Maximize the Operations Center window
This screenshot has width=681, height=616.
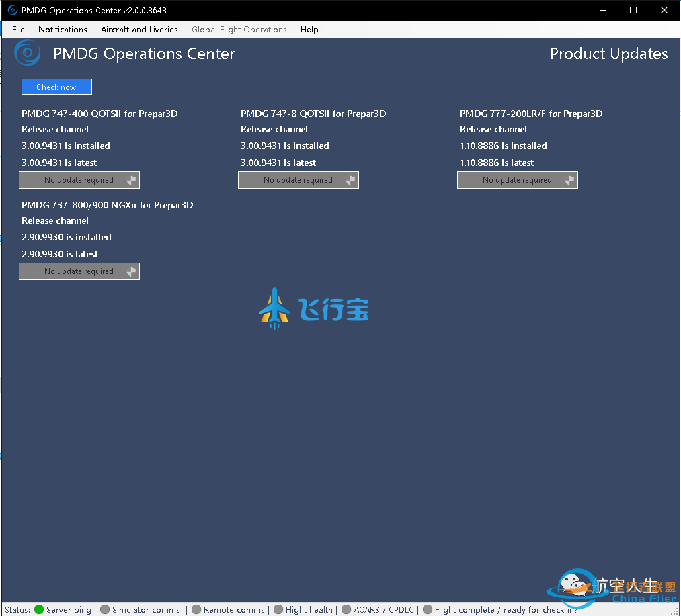point(633,10)
